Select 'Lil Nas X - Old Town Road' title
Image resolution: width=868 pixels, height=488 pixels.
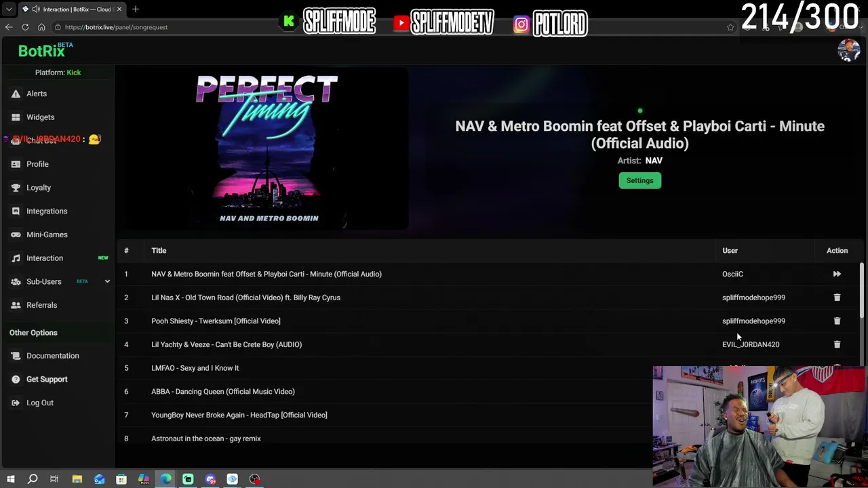click(245, 298)
